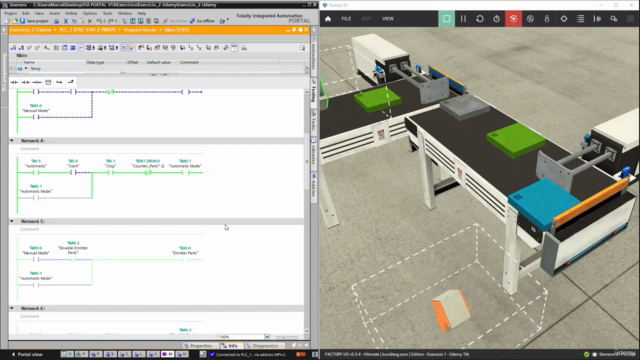Open the Libraries side tab
The width and height of the screenshot is (640, 360).
pos(314,153)
